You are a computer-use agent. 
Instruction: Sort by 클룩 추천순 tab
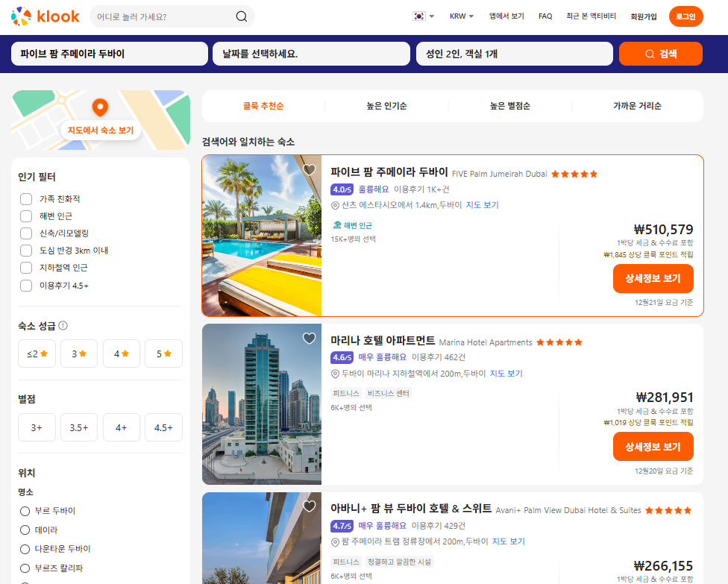click(263, 106)
